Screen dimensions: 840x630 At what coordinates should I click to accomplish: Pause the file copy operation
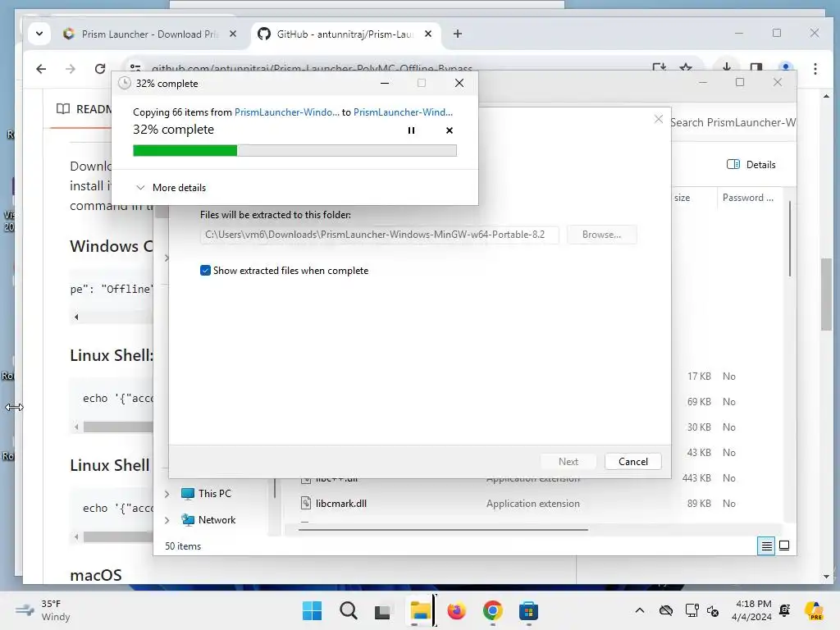(411, 130)
